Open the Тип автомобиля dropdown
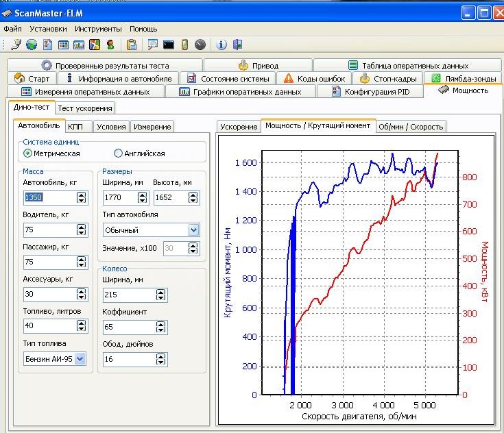The width and height of the screenshot is (504, 433). pyautogui.click(x=193, y=230)
